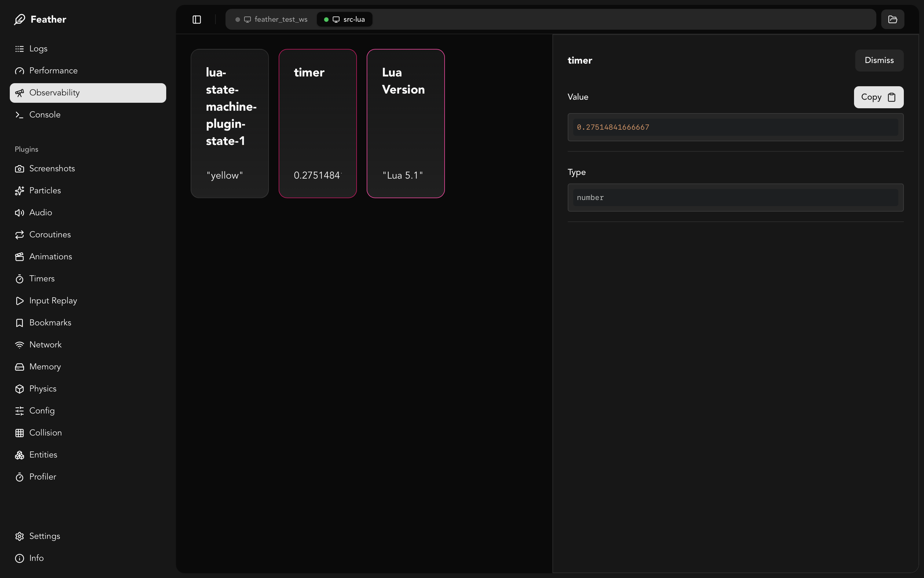Open the Entities plugin label
Screen dimensions: 924x578
[x=43, y=455]
